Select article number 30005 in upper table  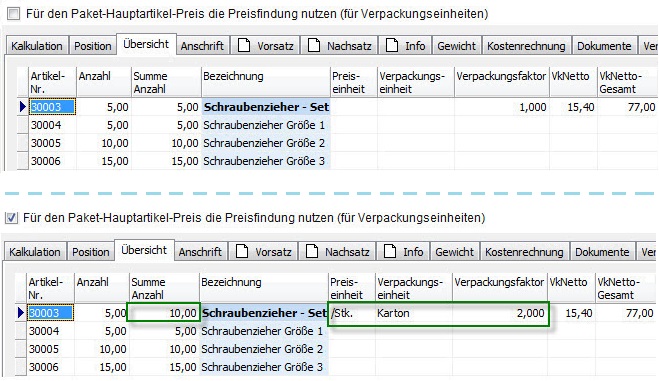(52, 143)
